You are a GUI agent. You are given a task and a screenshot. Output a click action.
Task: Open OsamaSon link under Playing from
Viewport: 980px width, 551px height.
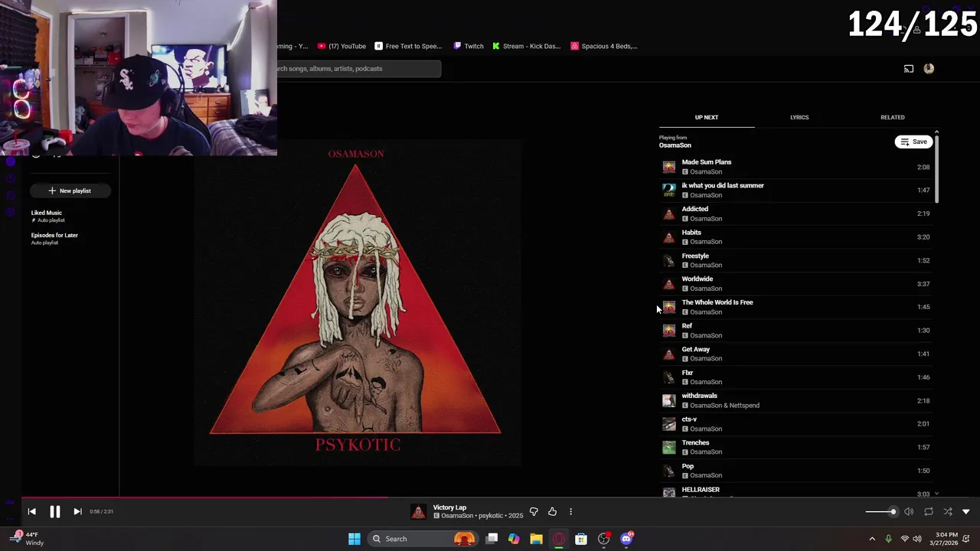(x=675, y=145)
